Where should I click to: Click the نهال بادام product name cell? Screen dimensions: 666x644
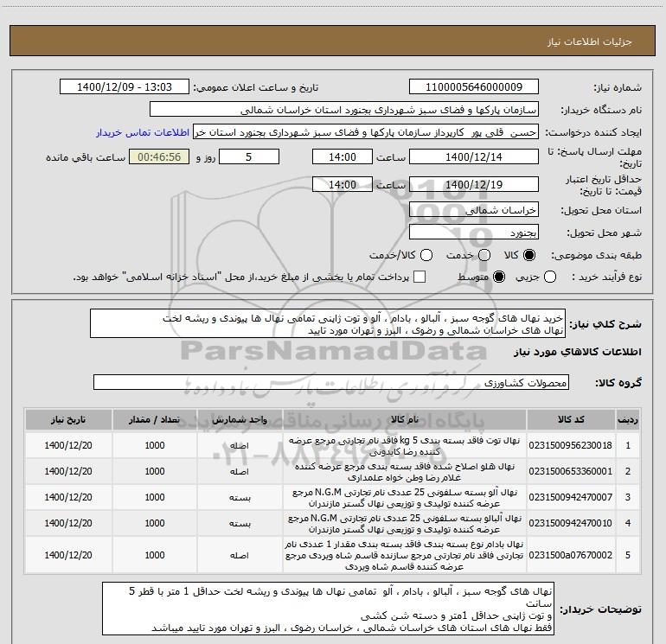[x=405, y=555]
